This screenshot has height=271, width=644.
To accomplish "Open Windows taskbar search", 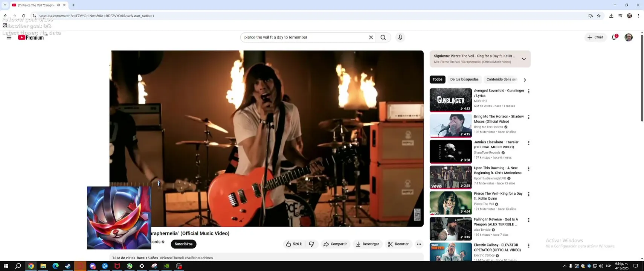I will (18, 266).
